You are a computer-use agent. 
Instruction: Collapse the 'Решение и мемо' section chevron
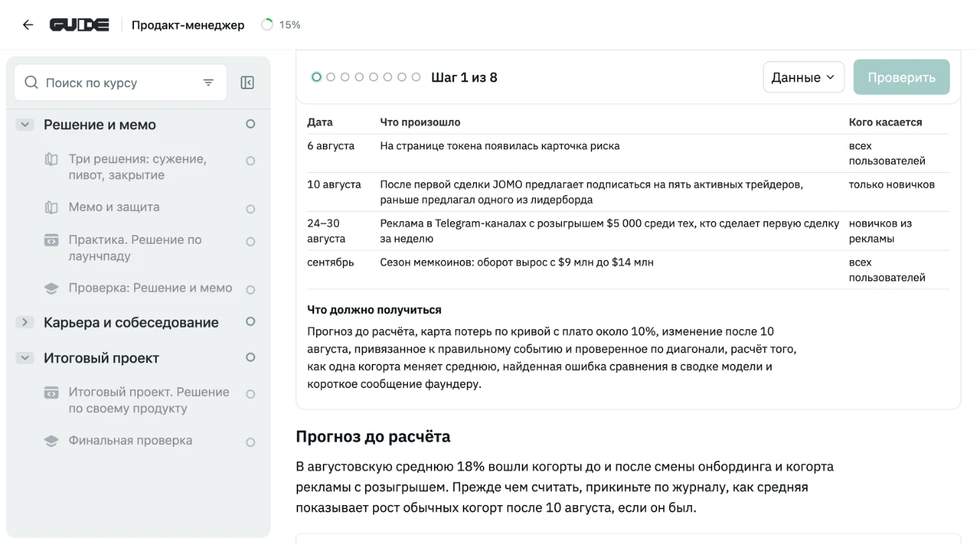point(25,124)
